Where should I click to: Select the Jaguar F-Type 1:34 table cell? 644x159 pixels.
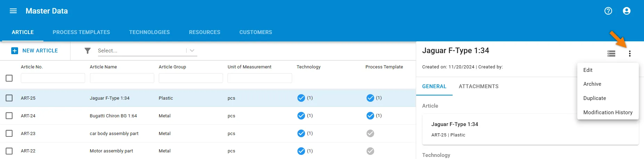pyautogui.click(x=110, y=98)
